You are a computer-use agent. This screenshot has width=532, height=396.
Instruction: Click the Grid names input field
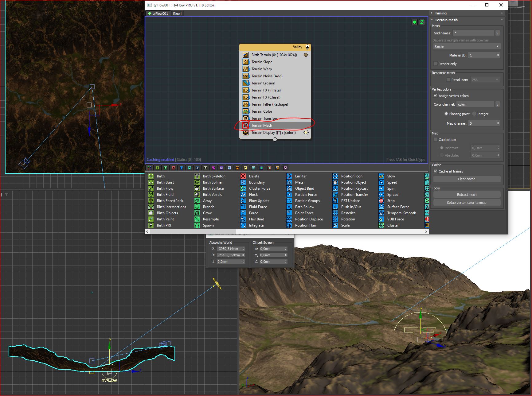(x=473, y=33)
